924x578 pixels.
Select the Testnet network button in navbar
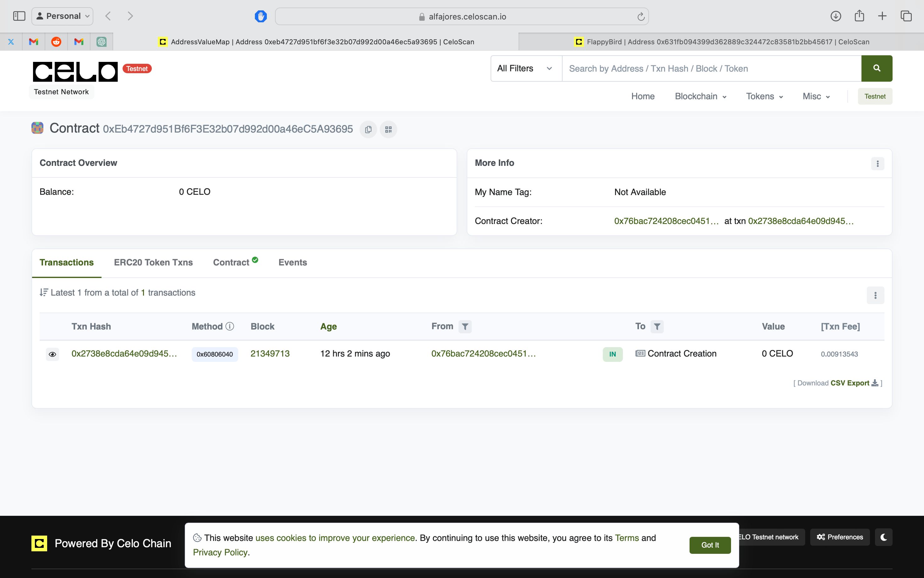pyautogui.click(x=875, y=96)
